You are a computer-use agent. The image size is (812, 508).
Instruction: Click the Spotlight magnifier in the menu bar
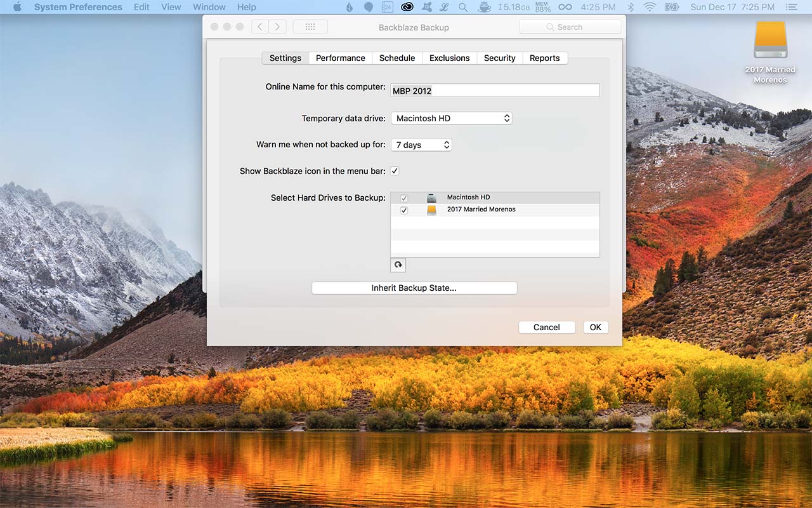463,7
